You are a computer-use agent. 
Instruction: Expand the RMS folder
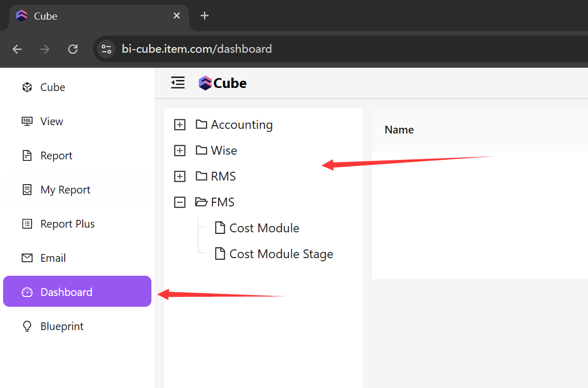coord(180,176)
